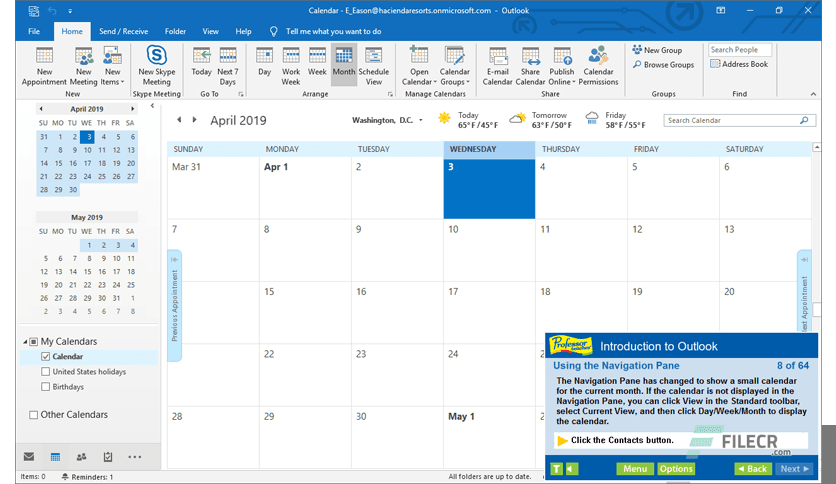This screenshot has width=836, height=484.
Task: Open the File tab
Action: [34, 31]
